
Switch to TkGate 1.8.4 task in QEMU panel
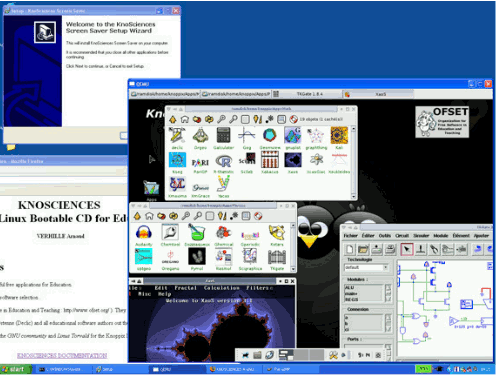point(307,94)
